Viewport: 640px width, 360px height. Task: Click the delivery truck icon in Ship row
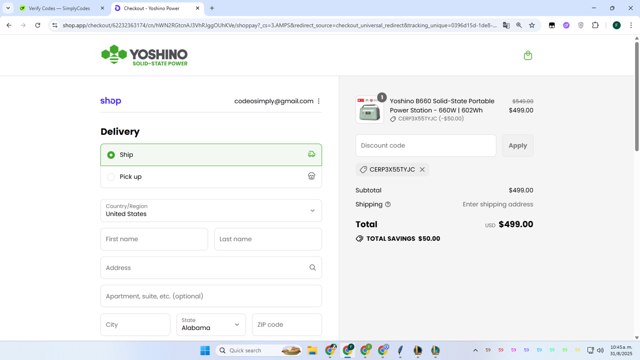point(311,154)
